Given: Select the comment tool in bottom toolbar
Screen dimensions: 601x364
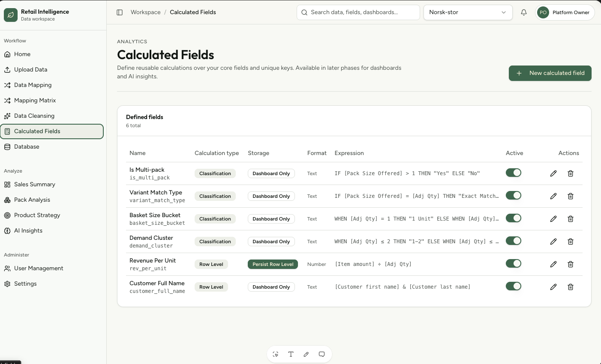Looking at the screenshot, I should [322, 354].
